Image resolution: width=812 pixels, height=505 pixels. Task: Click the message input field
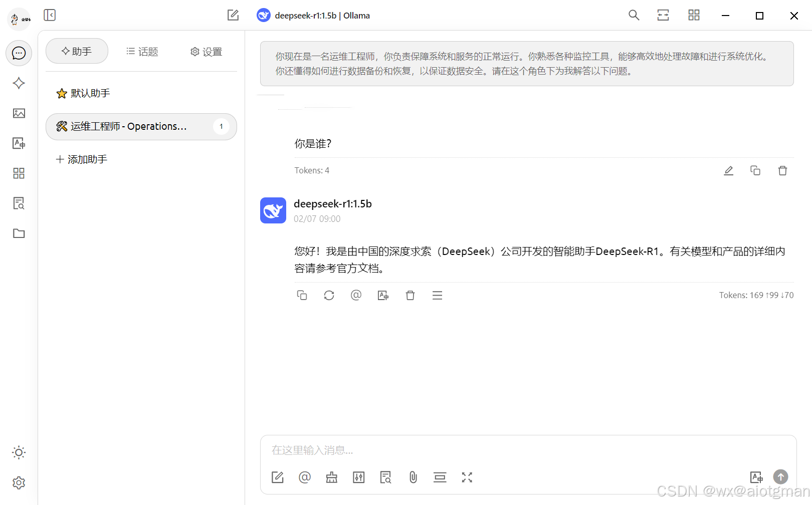[x=528, y=450]
